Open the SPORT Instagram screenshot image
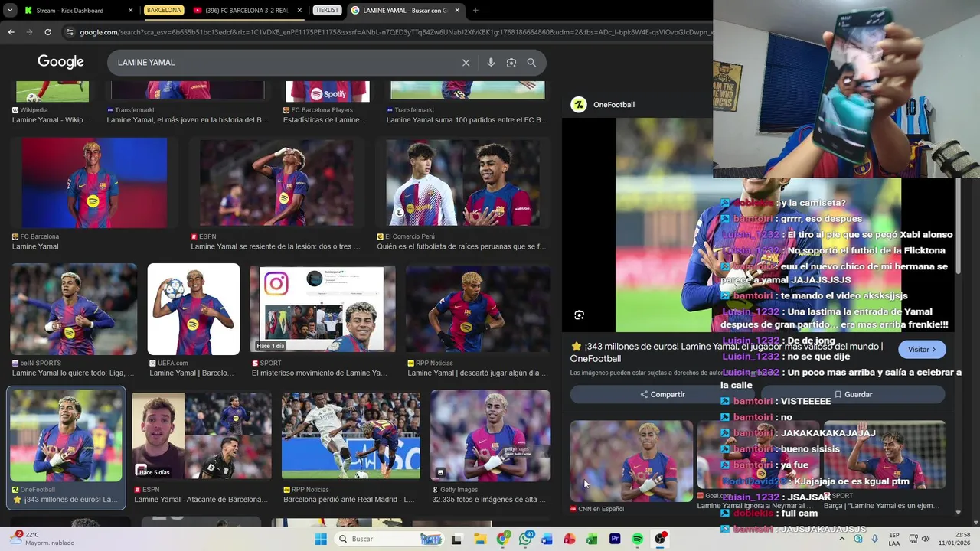Screen dimensions: 980x551 coord(322,309)
